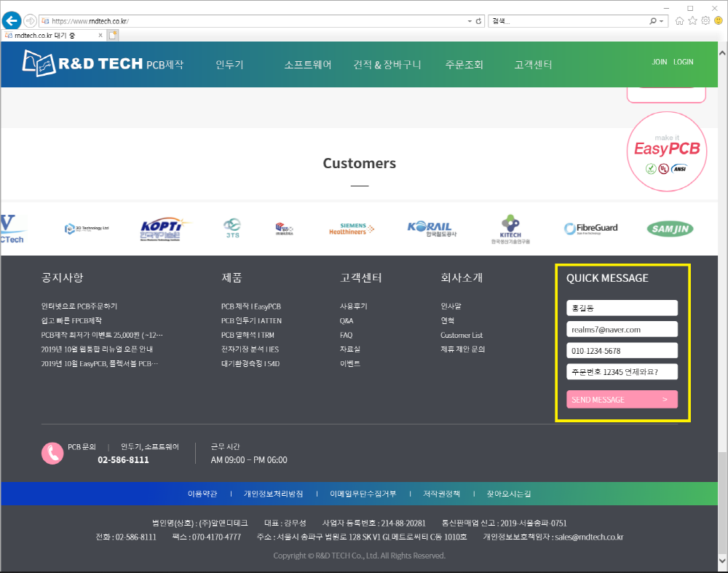Open the 인두기 menu
This screenshot has width=728, height=573.
(230, 65)
